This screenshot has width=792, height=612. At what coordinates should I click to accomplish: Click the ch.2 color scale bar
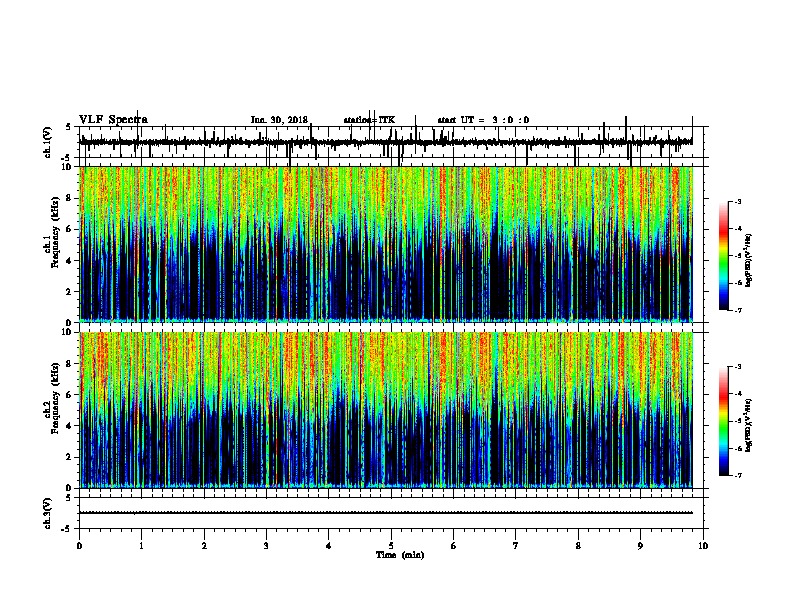click(724, 421)
